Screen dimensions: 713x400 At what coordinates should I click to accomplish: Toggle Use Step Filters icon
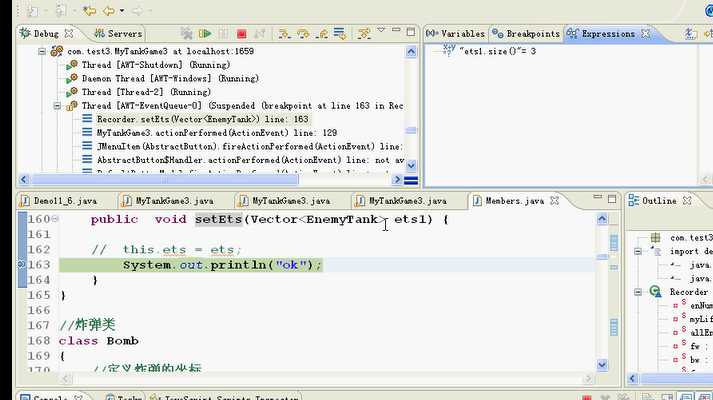coord(364,34)
